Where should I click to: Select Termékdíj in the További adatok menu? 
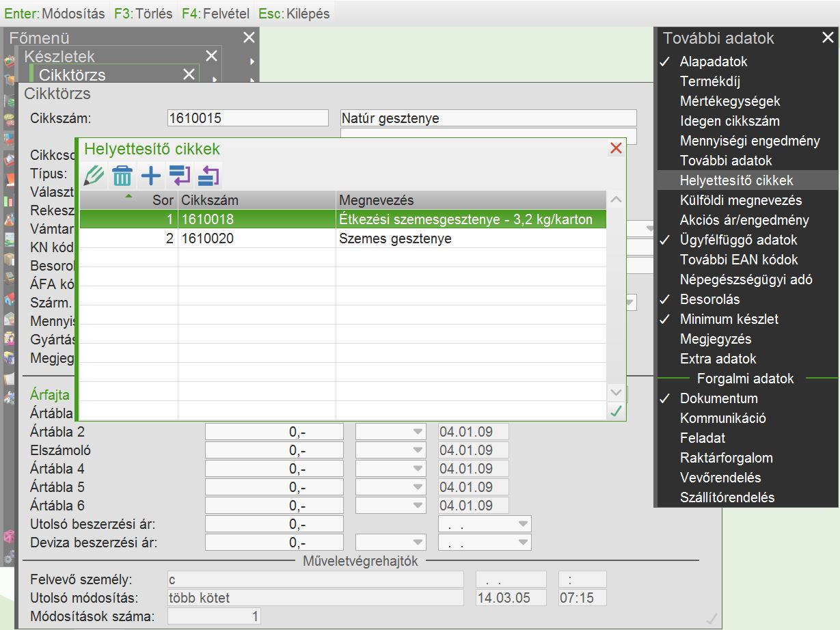710,81
